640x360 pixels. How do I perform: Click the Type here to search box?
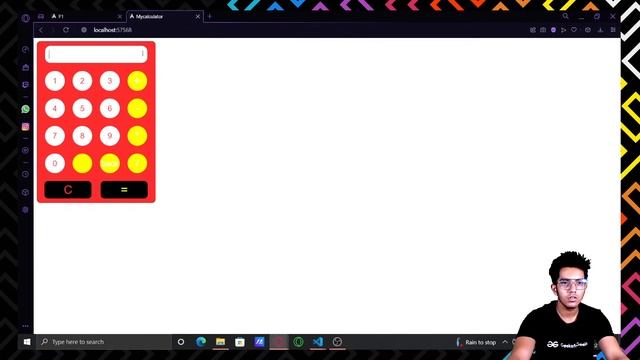pos(104,342)
